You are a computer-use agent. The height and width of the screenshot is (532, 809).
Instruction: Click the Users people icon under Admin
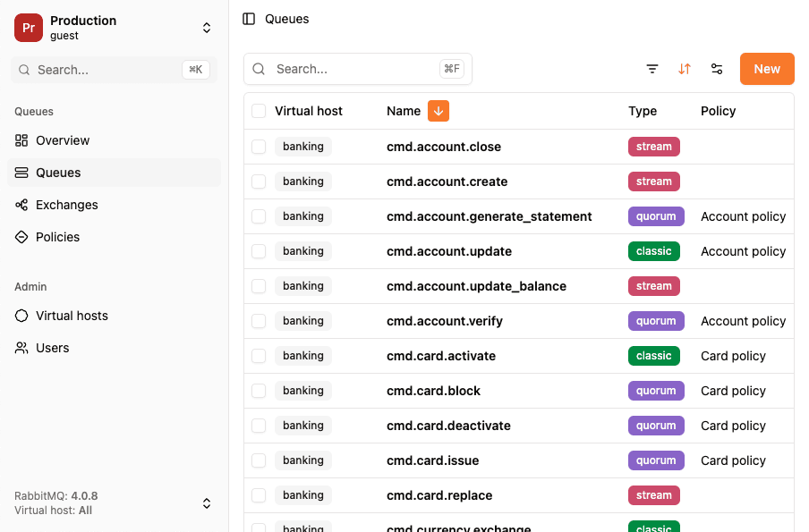[x=20, y=348]
